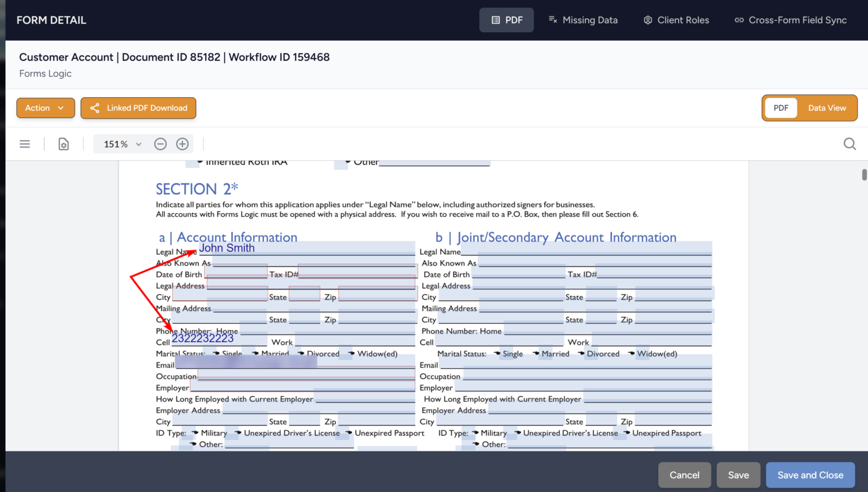
Task: Click the Client Roles tab icon
Action: tap(648, 20)
